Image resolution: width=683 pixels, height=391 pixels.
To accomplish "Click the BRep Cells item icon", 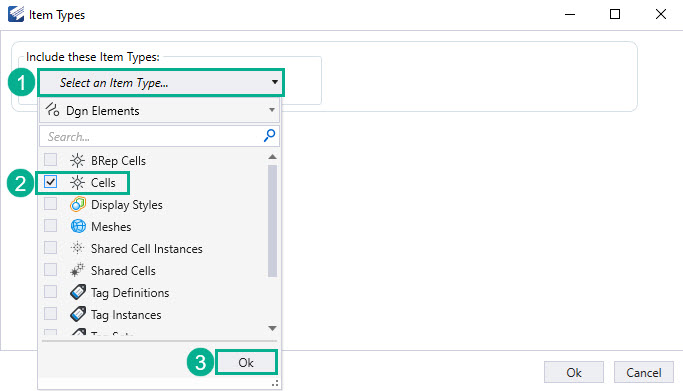I will [78, 161].
